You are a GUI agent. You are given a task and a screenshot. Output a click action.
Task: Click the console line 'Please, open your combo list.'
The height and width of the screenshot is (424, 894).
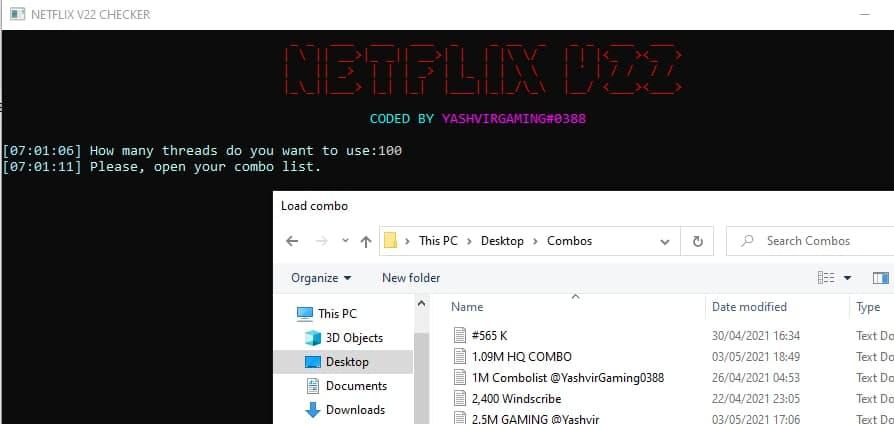point(205,167)
